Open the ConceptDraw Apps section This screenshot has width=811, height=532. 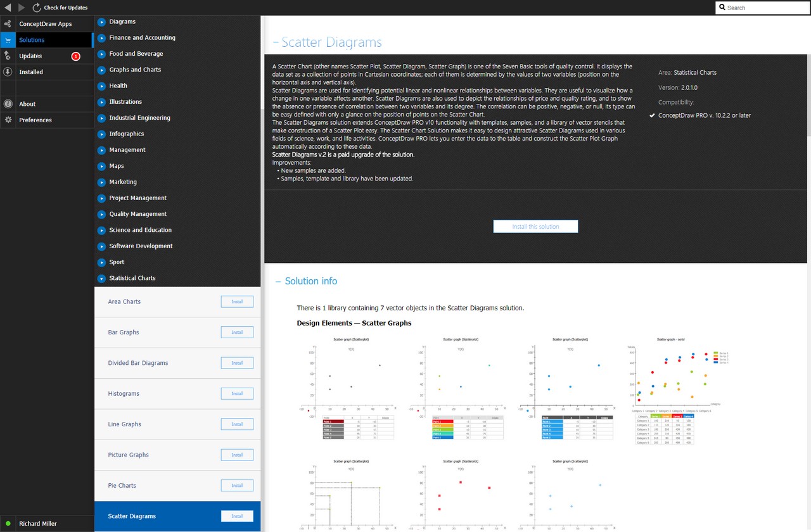tap(47, 24)
